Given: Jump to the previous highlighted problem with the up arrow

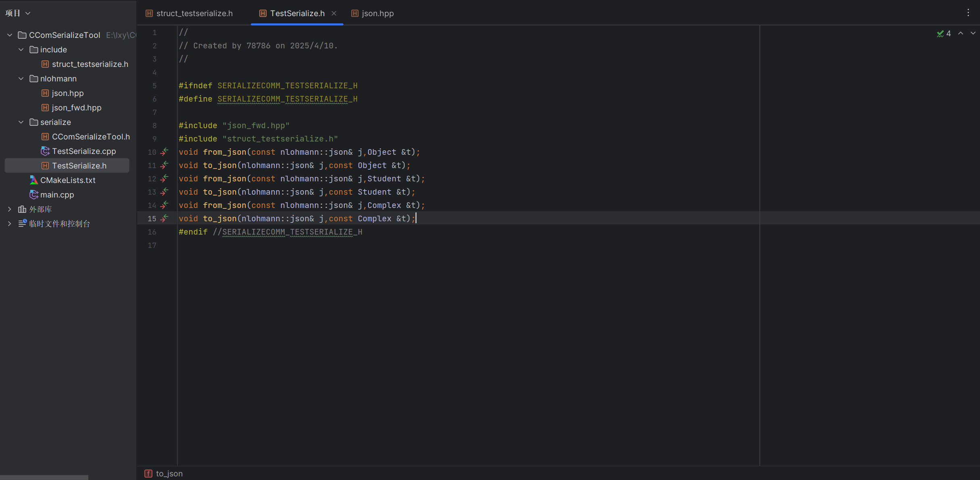Looking at the screenshot, I should 961,33.
